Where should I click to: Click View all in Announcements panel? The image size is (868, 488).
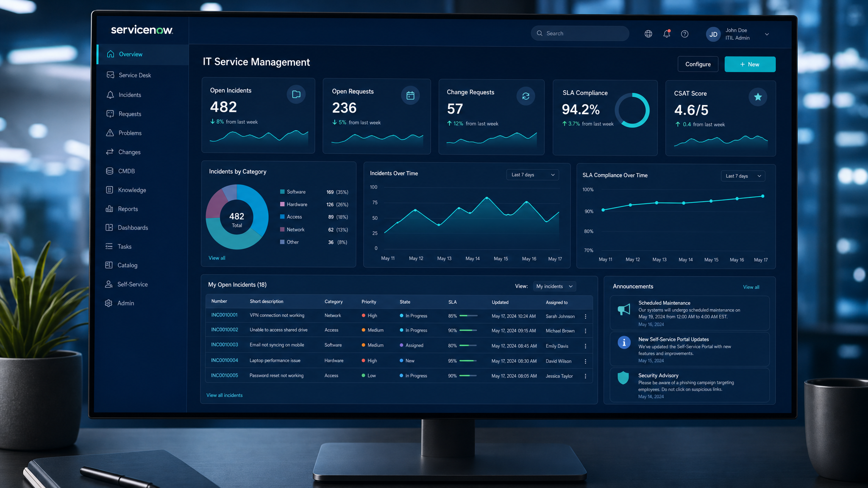click(x=751, y=287)
